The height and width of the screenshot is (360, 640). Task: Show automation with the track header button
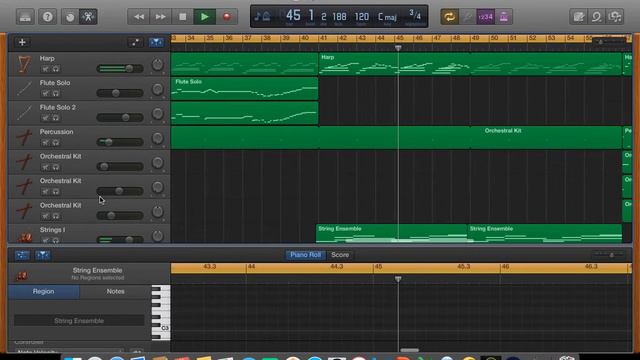click(135, 42)
